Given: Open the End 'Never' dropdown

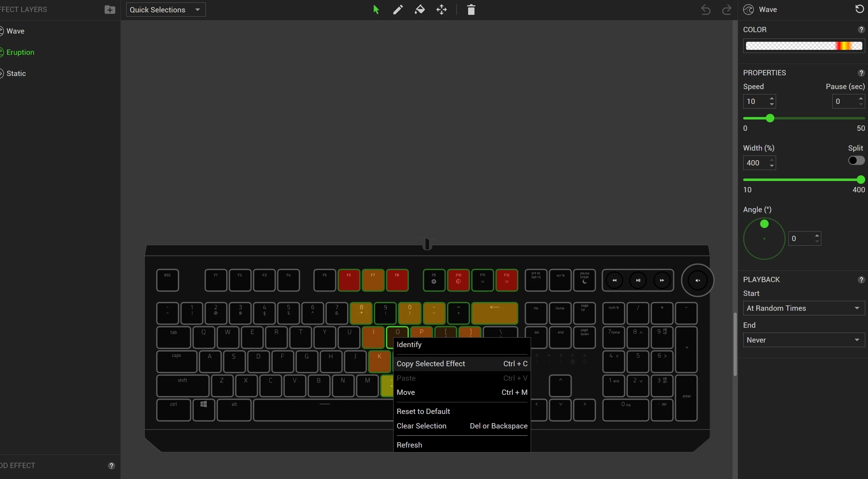Looking at the screenshot, I should pyautogui.click(x=803, y=340).
